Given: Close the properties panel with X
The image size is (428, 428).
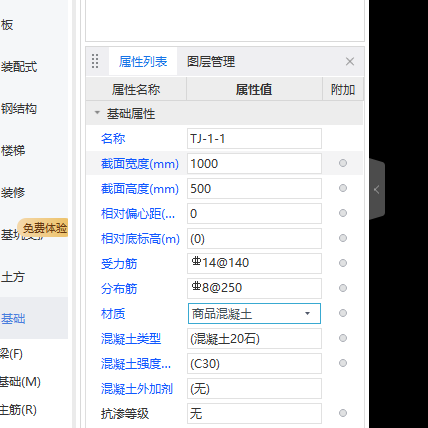Looking at the screenshot, I should pyautogui.click(x=350, y=61).
